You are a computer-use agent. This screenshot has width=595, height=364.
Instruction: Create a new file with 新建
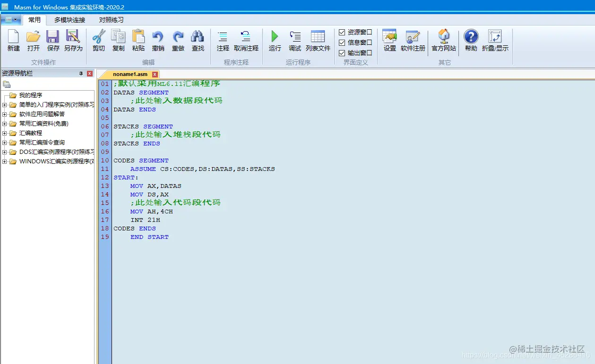click(13, 41)
